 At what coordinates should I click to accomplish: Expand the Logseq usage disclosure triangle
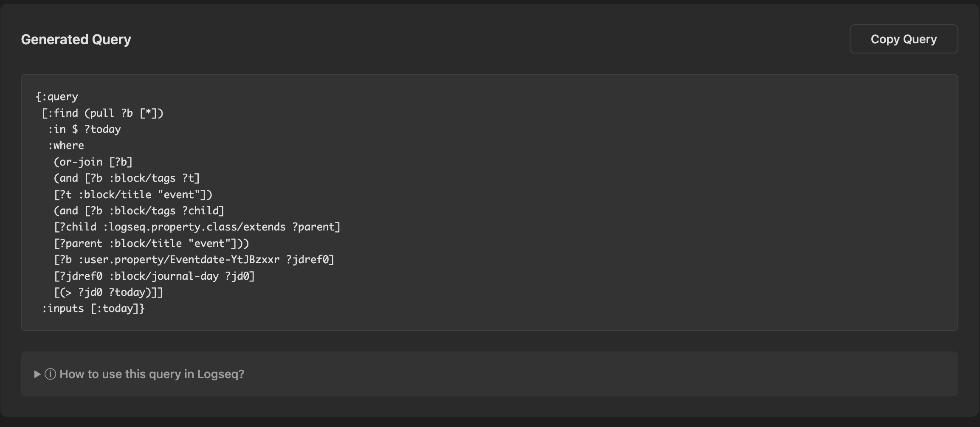[x=37, y=374]
